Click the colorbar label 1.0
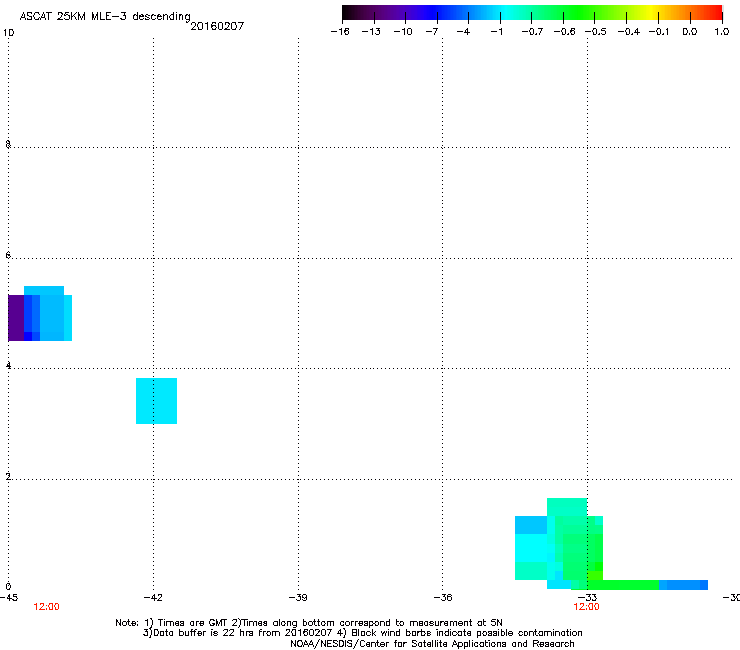Viewport: 740px width, 650px height. 722,32
